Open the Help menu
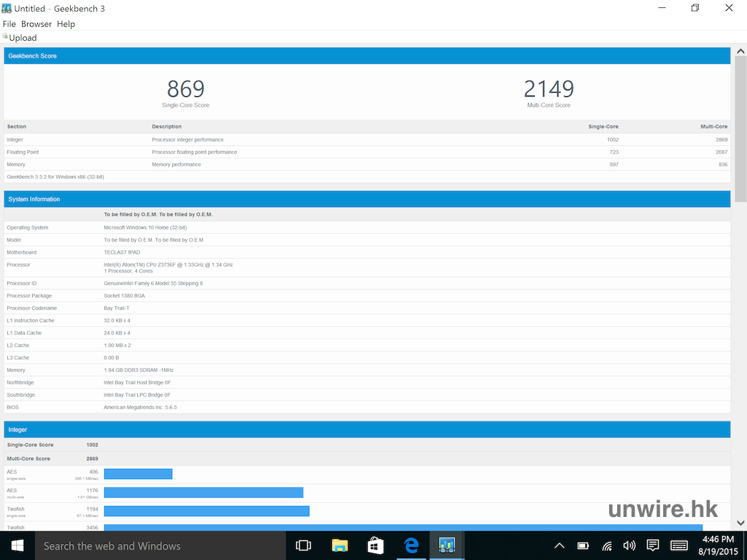 [x=66, y=24]
